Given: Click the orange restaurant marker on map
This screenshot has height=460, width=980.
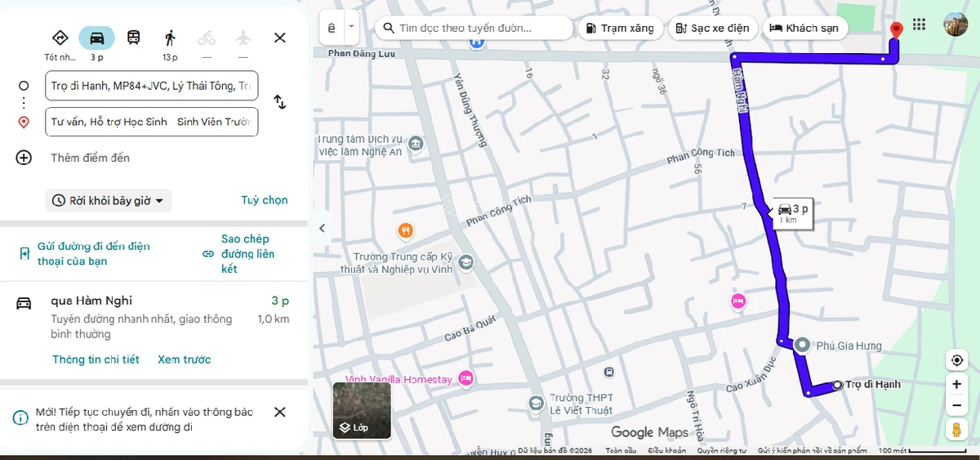Looking at the screenshot, I should click(405, 230).
